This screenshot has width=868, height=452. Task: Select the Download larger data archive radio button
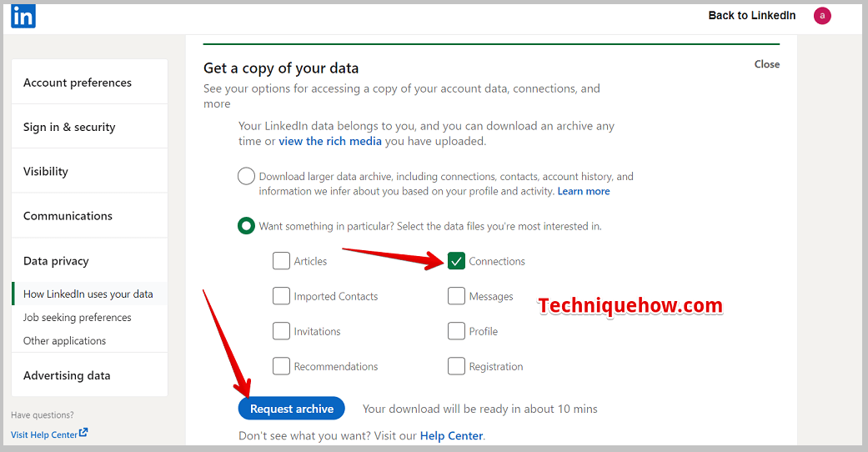point(246,176)
